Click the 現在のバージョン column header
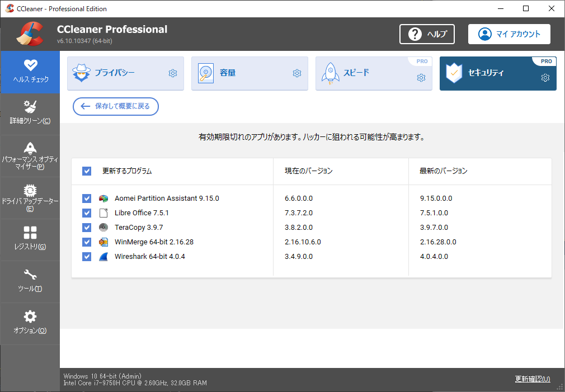The image size is (565, 392). tap(308, 171)
